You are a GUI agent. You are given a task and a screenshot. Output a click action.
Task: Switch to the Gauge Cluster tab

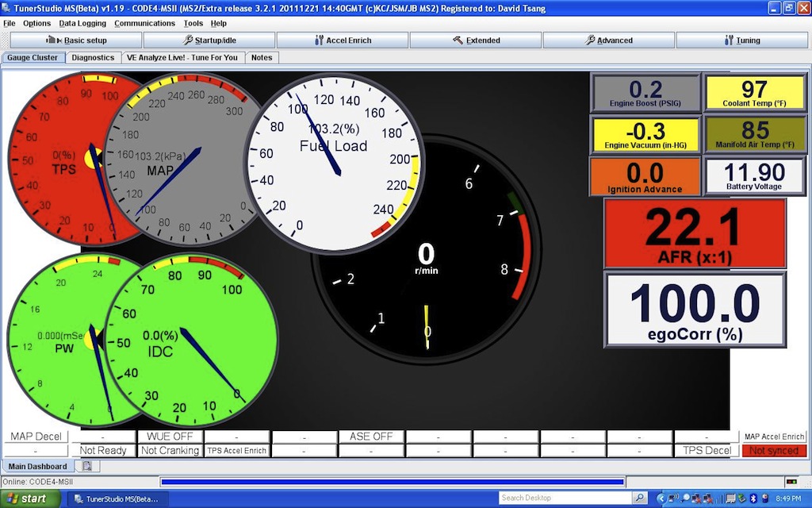[33, 57]
